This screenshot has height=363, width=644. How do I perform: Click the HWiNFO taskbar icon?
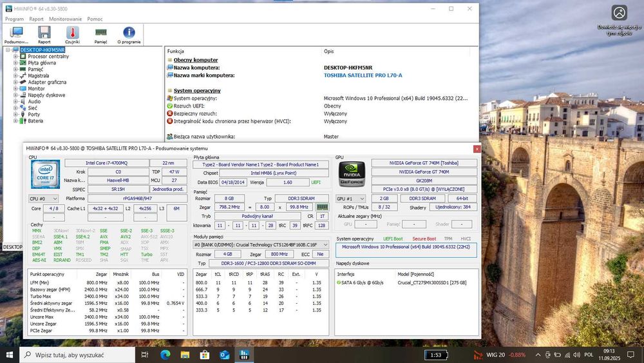244,355
